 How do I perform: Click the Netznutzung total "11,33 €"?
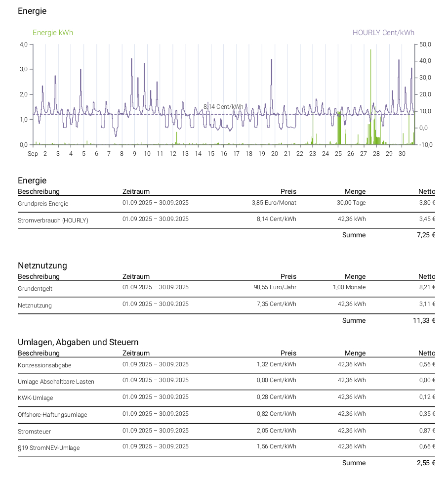[424, 320]
